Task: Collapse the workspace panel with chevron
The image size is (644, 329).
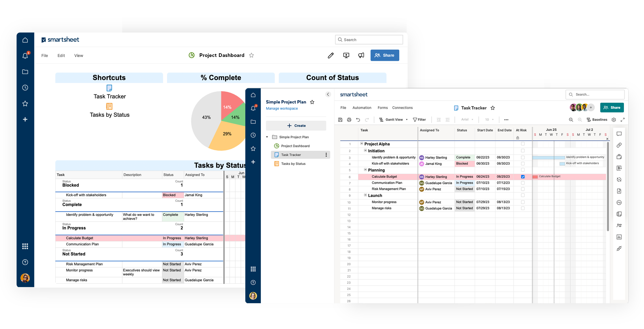Action: (328, 94)
